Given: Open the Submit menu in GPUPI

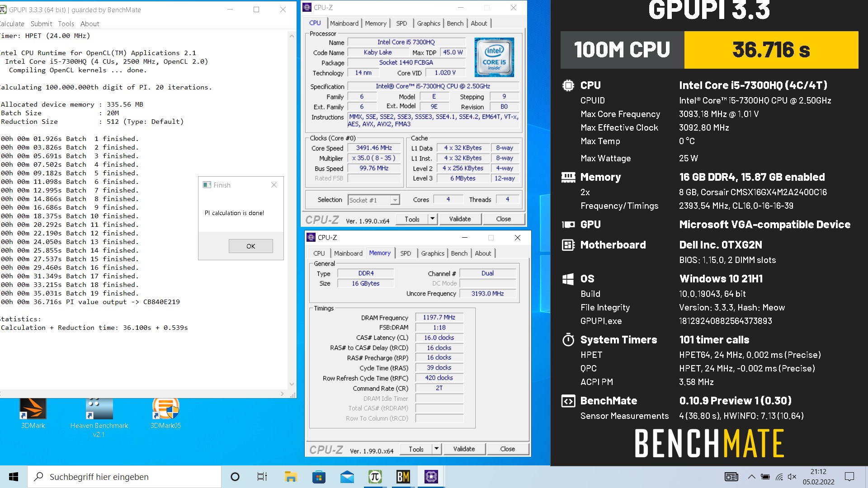Looking at the screenshot, I should (x=41, y=23).
